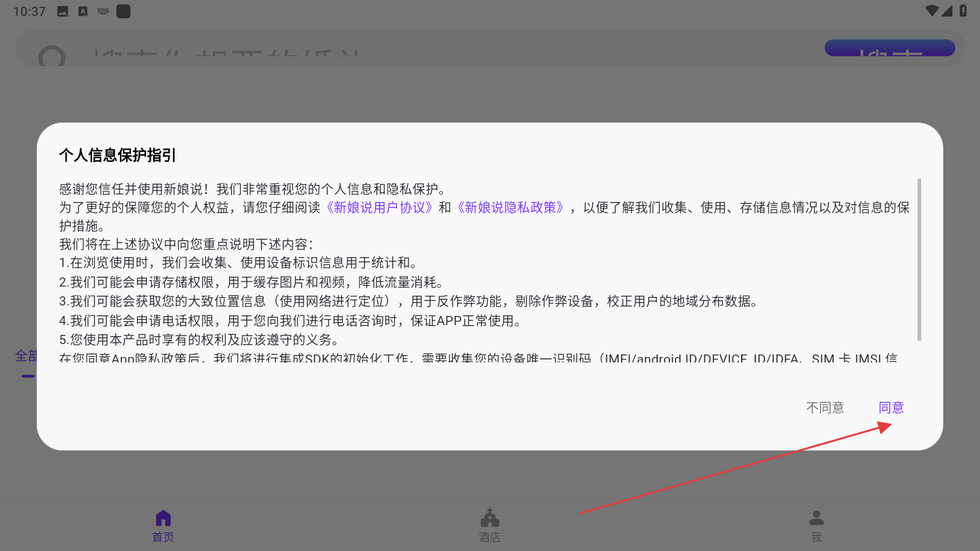Click the image notification icon in status bar
This screenshot has width=980, height=551.
tap(62, 11)
